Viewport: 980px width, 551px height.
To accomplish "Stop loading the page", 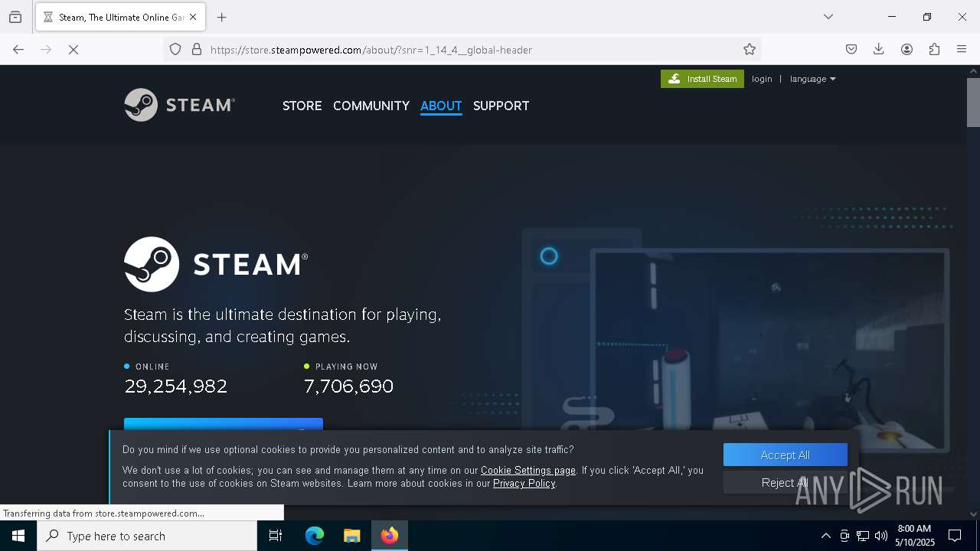I will (x=73, y=49).
